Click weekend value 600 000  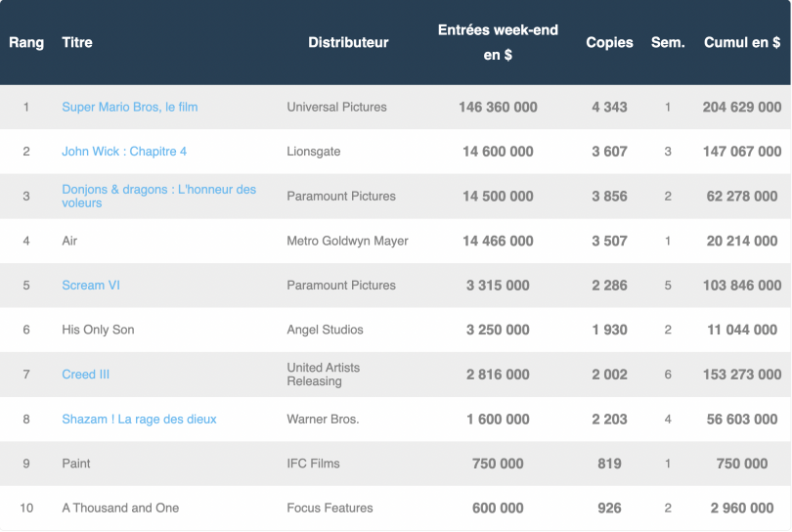pyautogui.click(x=498, y=509)
